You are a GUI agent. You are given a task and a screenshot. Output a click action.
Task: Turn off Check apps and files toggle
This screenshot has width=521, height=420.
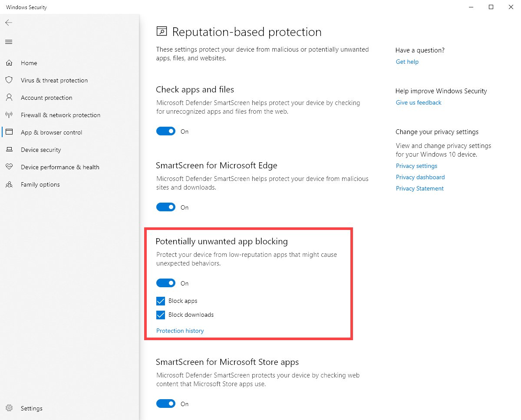(x=166, y=131)
